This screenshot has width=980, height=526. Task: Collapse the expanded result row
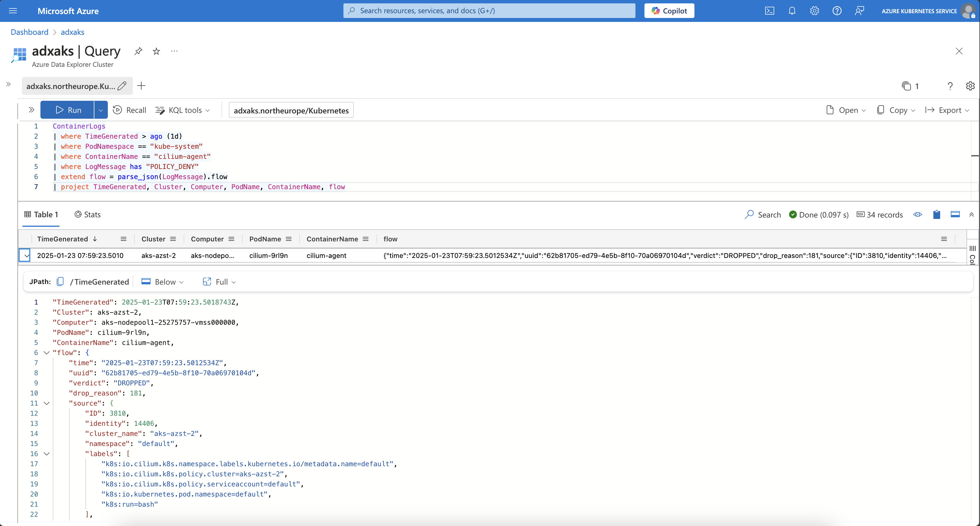click(x=26, y=256)
